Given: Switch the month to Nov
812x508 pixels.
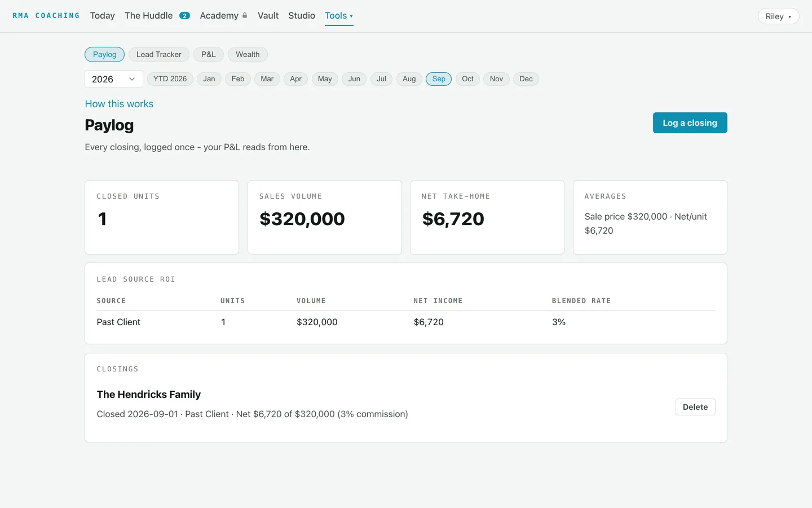Looking at the screenshot, I should [x=497, y=79].
